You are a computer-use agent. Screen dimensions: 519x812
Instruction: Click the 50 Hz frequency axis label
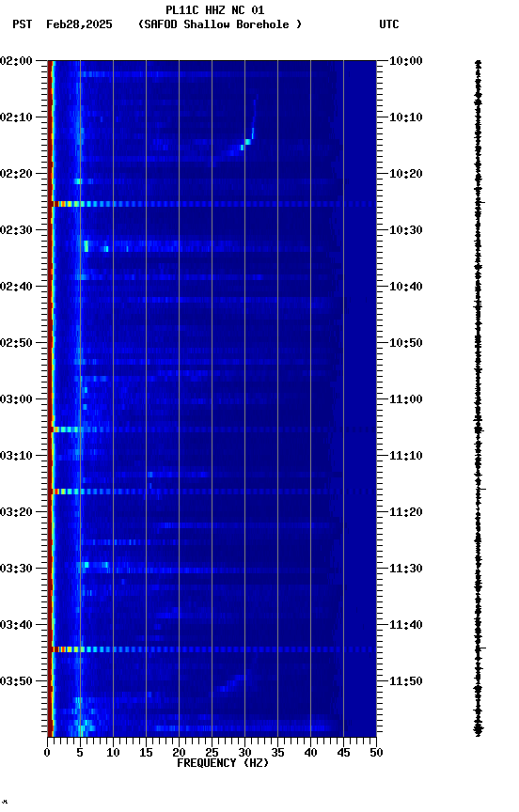click(x=376, y=753)
